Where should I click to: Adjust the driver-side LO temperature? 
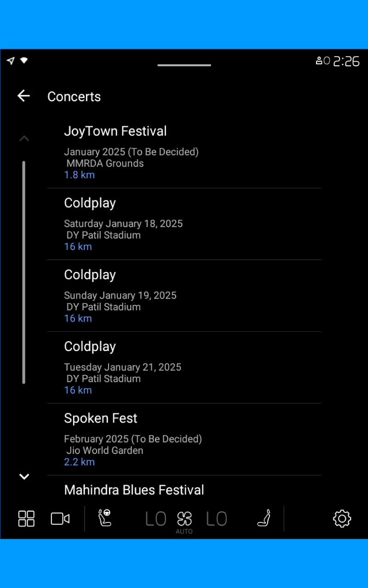tap(155, 519)
